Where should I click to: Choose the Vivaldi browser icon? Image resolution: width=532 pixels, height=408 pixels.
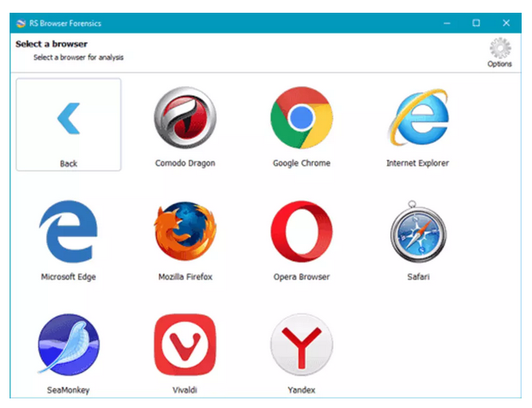[x=186, y=344]
